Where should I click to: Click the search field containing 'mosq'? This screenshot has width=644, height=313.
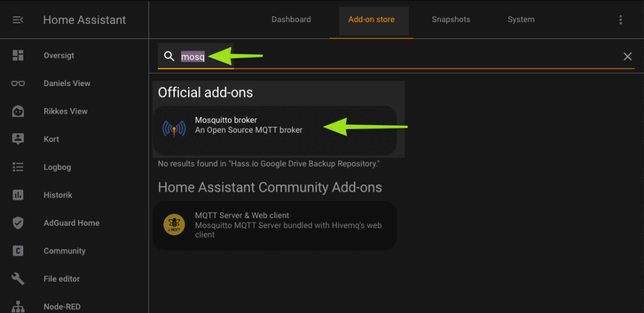click(396, 56)
